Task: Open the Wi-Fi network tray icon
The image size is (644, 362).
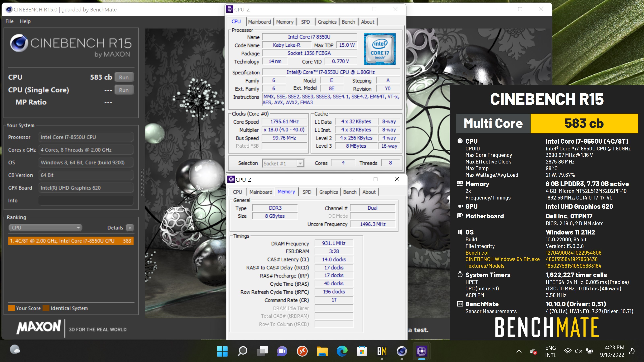Action: 568,351
